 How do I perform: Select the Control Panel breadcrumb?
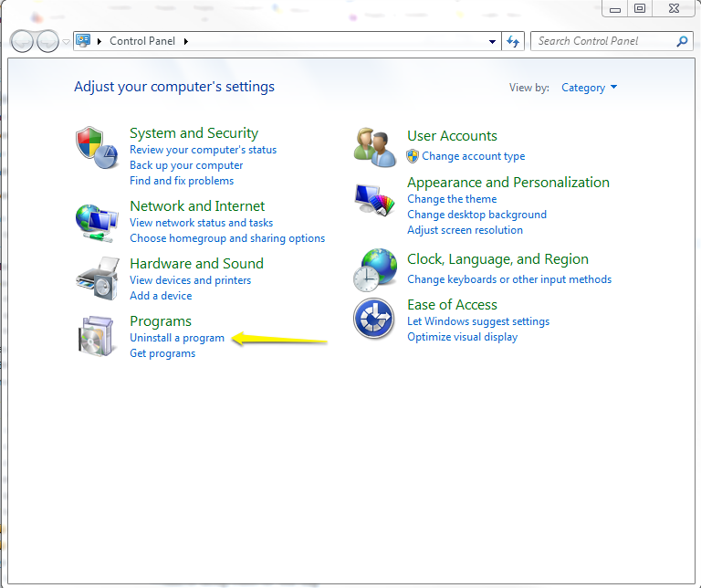[x=142, y=41]
